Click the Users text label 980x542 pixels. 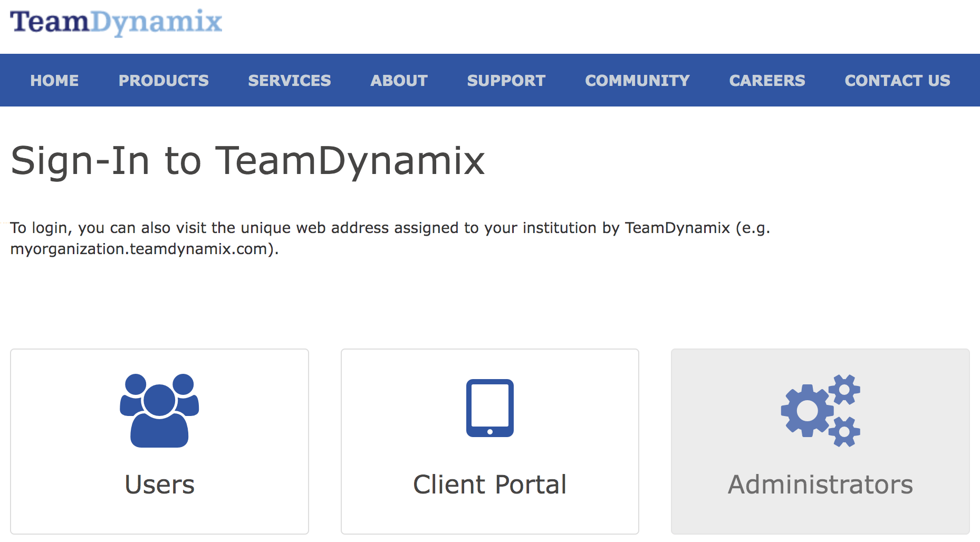pyautogui.click(x=159, y=484)
